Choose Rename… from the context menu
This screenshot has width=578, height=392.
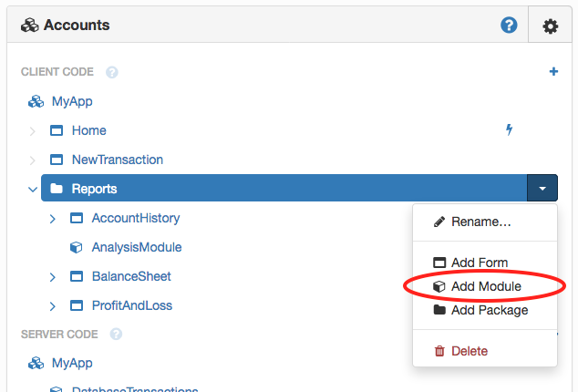[481, 222]
